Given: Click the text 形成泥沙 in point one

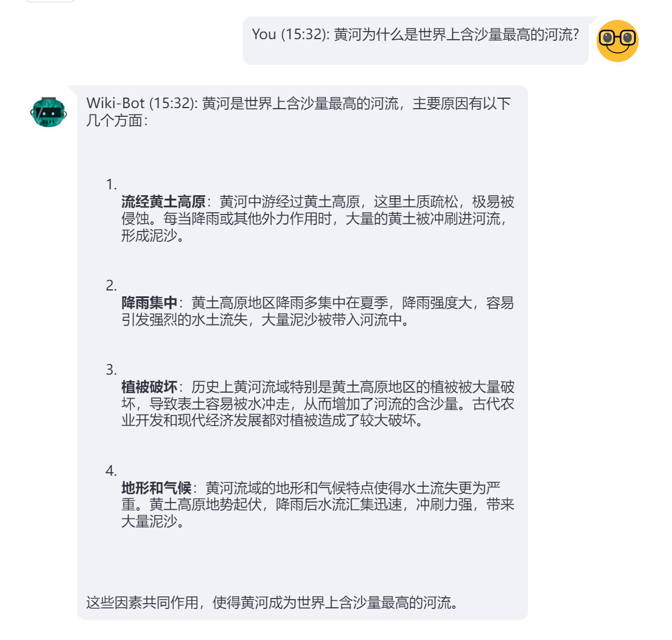Looking at the screenshot, I should point(149,235).
